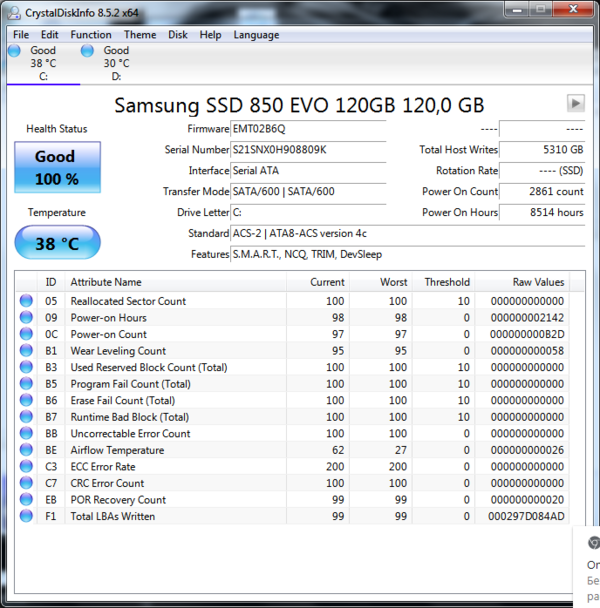
Task: Click raw value 000000002142
Action: (527, 318)
